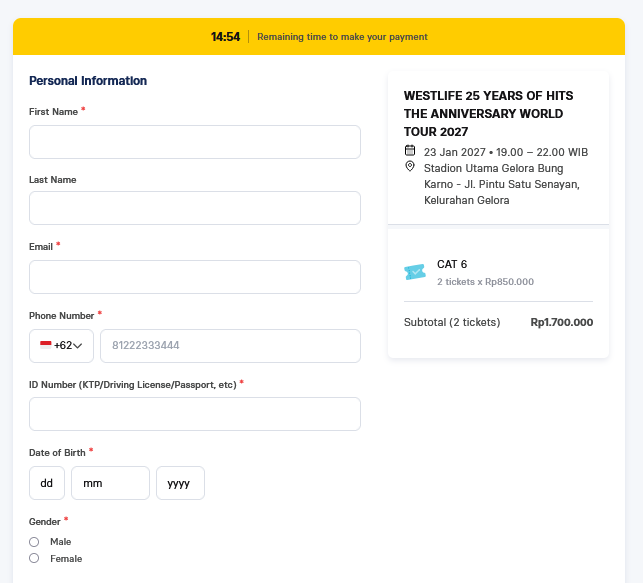The image size is (643, 583).
Task: Select the Female gender radio button
Action: coord(34,558)
